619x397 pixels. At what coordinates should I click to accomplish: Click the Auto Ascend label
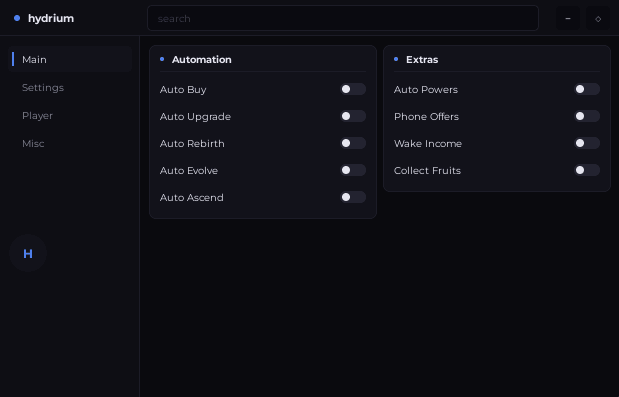[x=191, y=197]
